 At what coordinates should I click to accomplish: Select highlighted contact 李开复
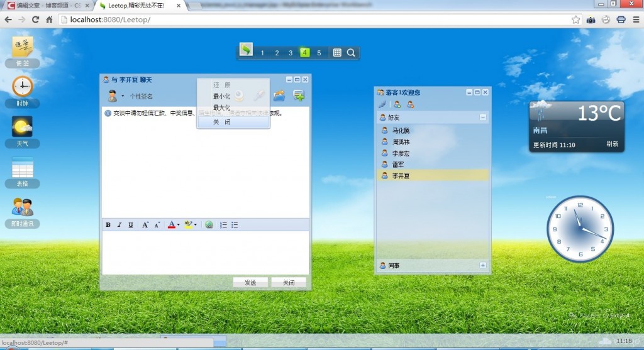click(433, 175)
